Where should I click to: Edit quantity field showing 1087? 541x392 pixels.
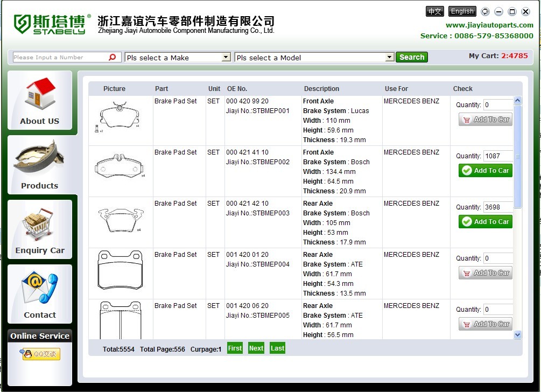pos(498,156)
